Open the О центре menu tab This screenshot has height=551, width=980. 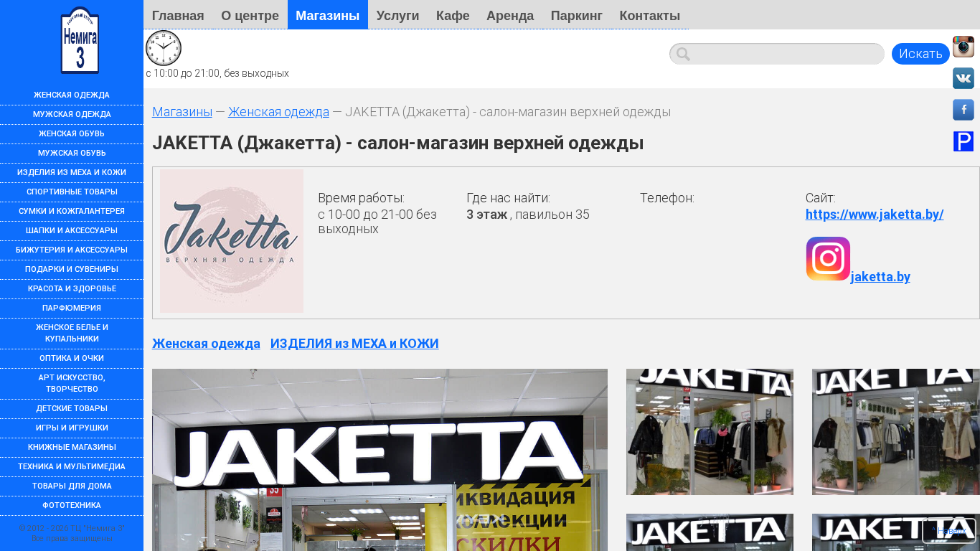click(x=250, y=15)
